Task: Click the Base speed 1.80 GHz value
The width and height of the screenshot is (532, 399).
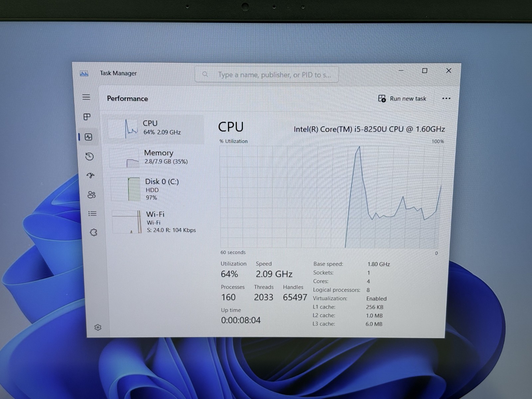Action: [378, 264]
